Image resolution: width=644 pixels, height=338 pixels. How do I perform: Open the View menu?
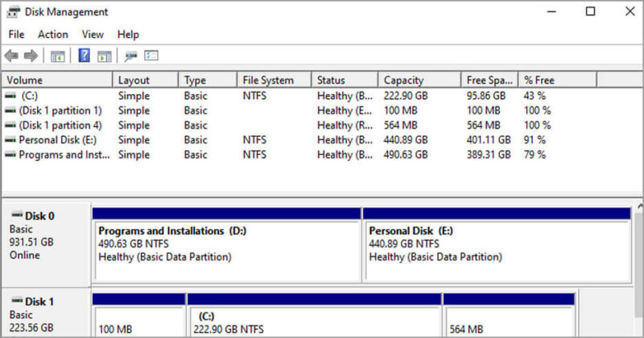point(93,35)
